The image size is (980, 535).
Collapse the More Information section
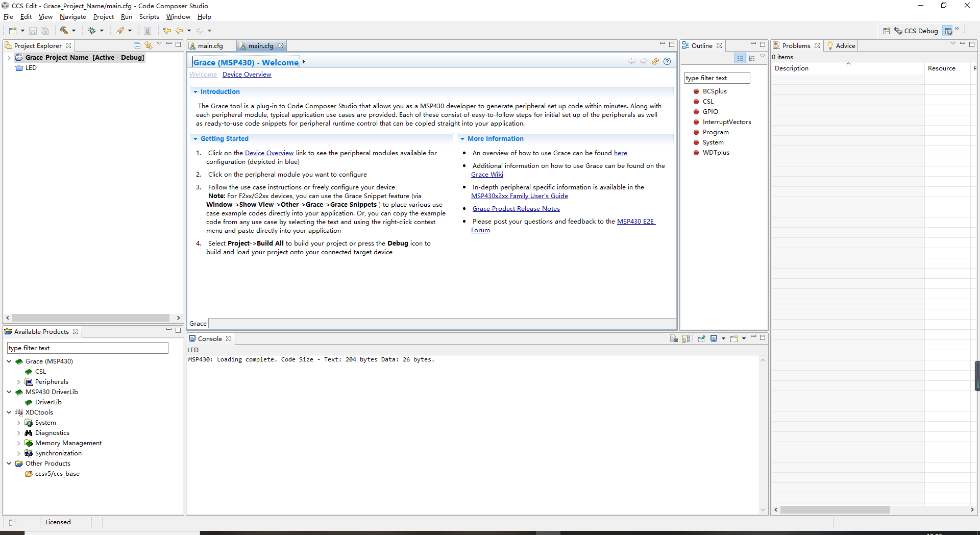coord(462,139)
